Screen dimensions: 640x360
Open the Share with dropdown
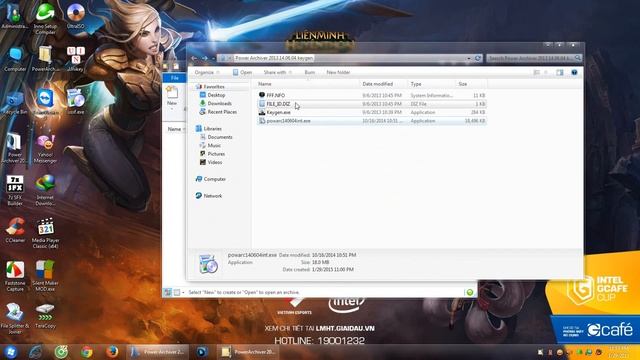(278, 72)
